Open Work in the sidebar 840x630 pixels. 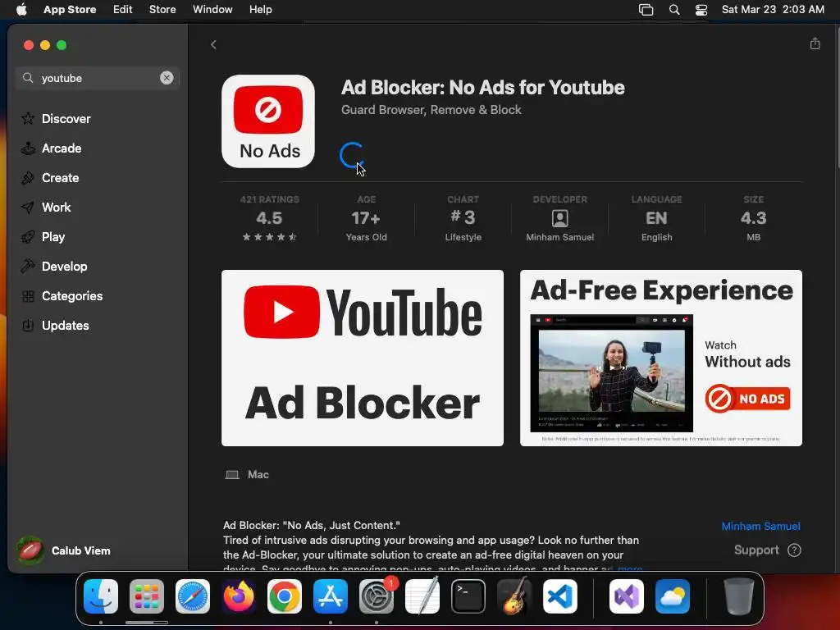(x=98, y=208)
